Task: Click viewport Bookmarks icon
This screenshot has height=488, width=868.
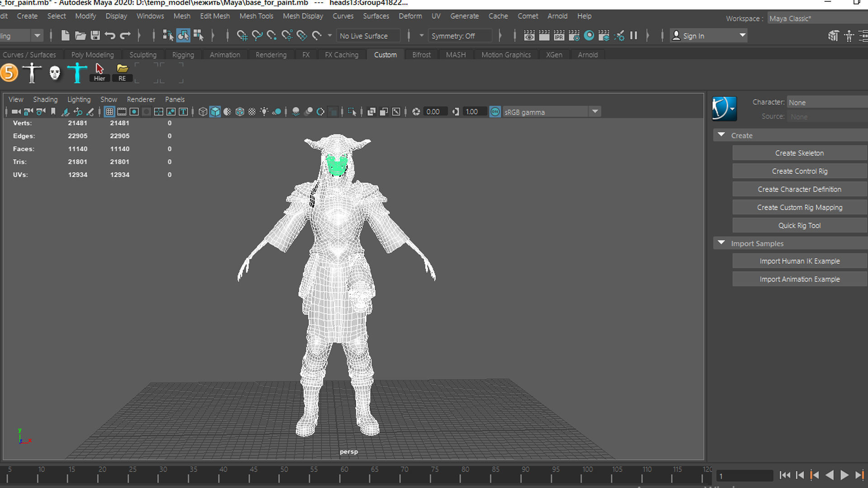Action: [53, 112]
